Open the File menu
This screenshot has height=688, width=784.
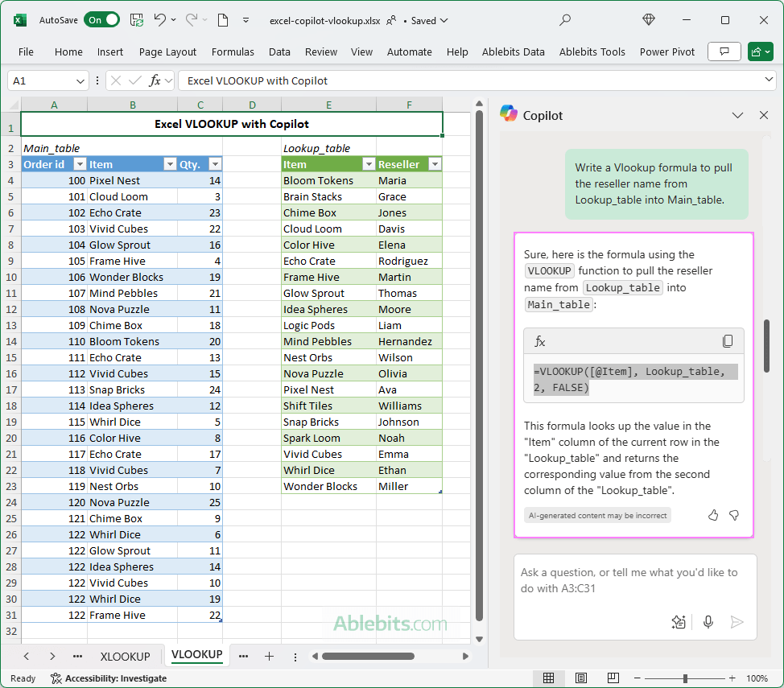26,52
